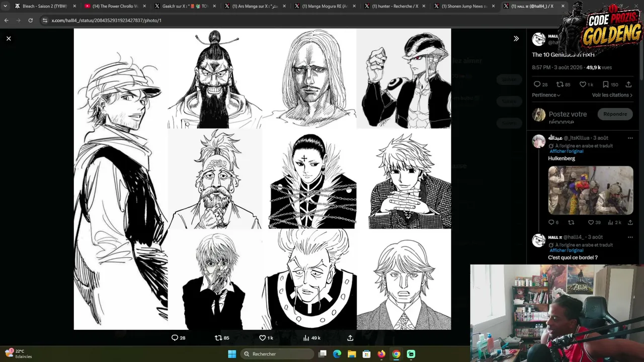Screen dimensions: 644x362
Task: Click the page scrollbar in the side panel
Action: pos(641,55)
